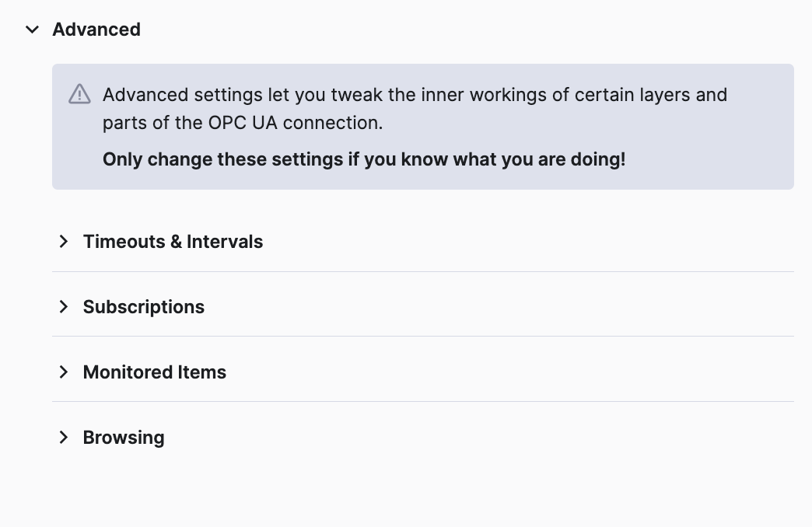The image size is (812, 527).
Task: Open the Timeouts & Intervals section label
Action: 173,242
